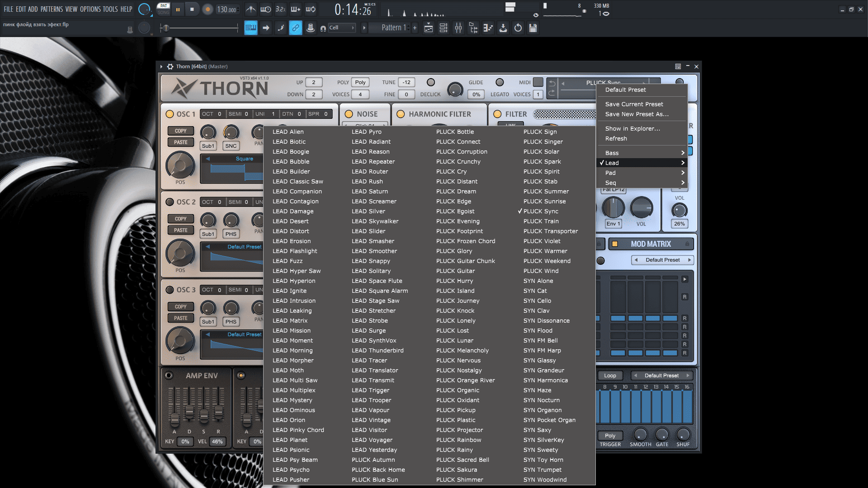Open the Channel rack icon
Image resolution: width=868 pixels, height=488 pixels.
pos(443,28)
